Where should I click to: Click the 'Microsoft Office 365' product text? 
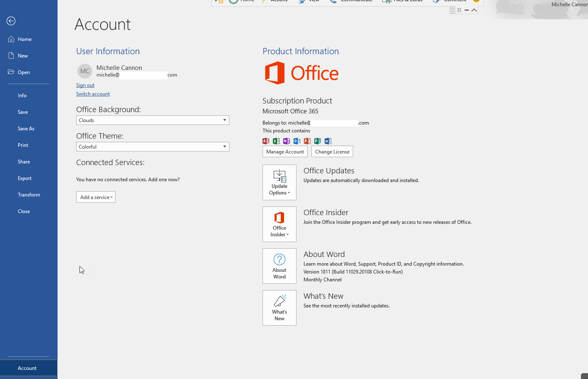tap(290, 111)
